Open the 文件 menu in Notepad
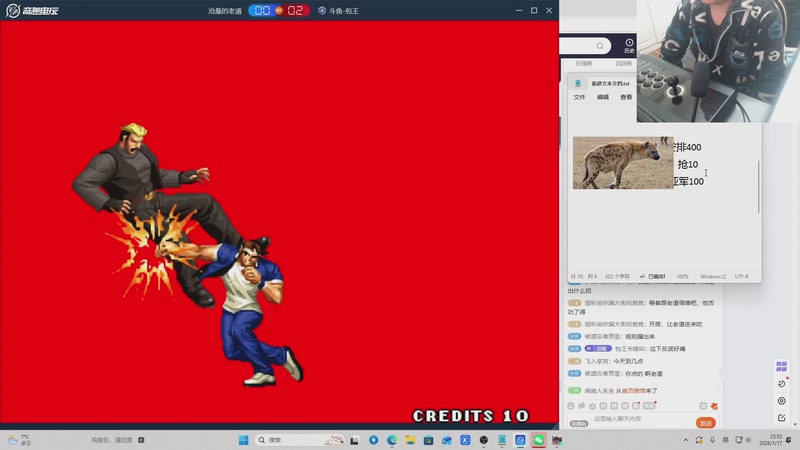Image resolution: width=800 pixels, height=450 pixels. coord(579,97)
